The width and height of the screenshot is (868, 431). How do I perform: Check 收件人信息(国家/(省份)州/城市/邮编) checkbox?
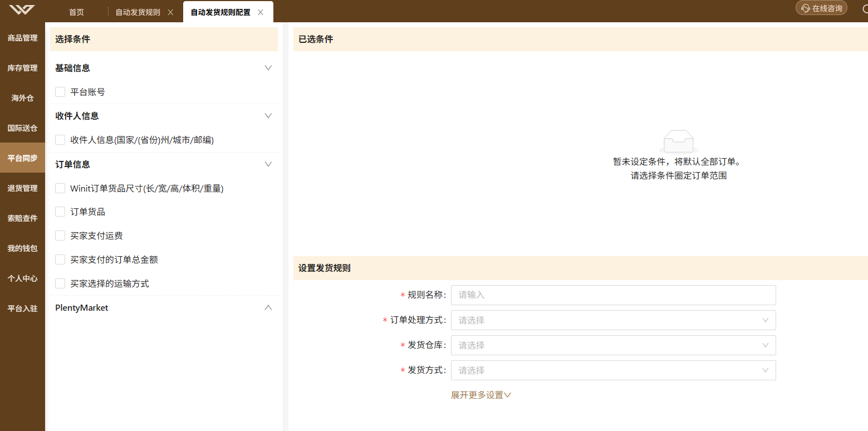[x=60, y=140]
